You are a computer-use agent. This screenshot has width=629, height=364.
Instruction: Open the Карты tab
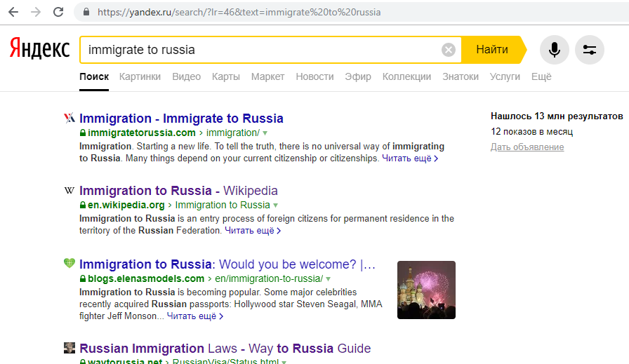(226, 76)
